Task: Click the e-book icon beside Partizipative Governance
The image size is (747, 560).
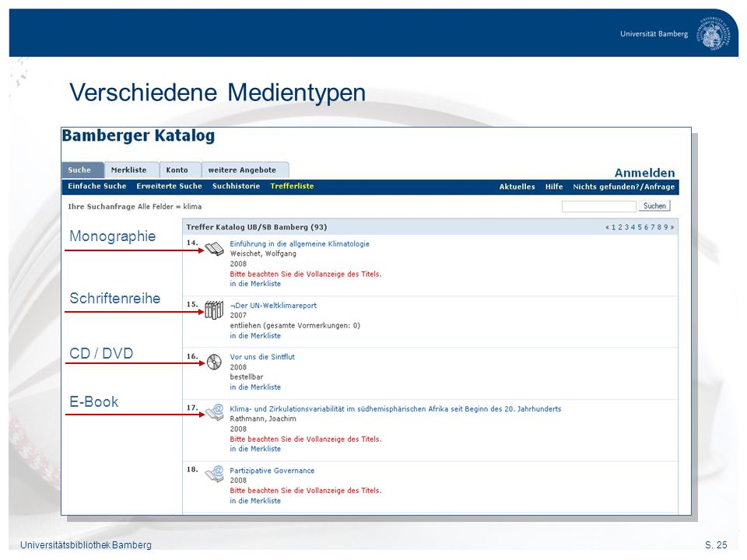Action: tap(215, 474)
